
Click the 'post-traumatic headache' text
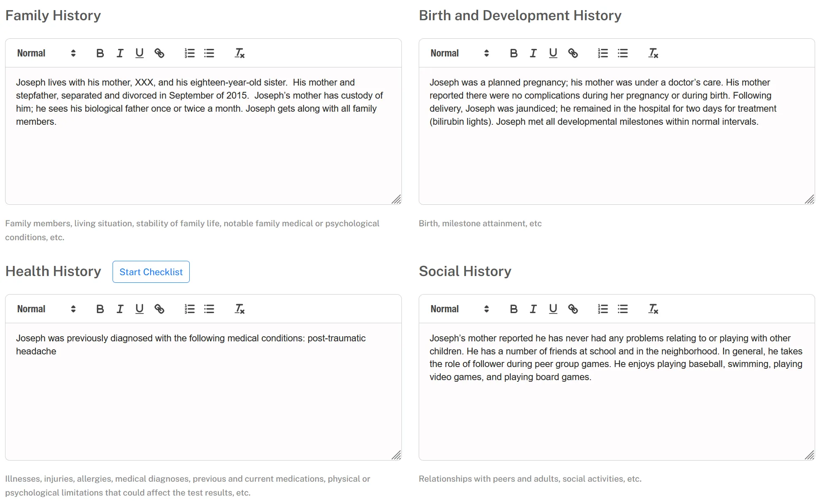pyautogui.click(x=336, y=338)
